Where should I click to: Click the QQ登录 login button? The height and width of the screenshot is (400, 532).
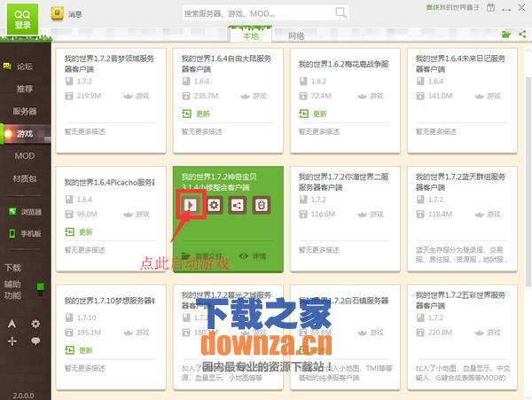22,20
